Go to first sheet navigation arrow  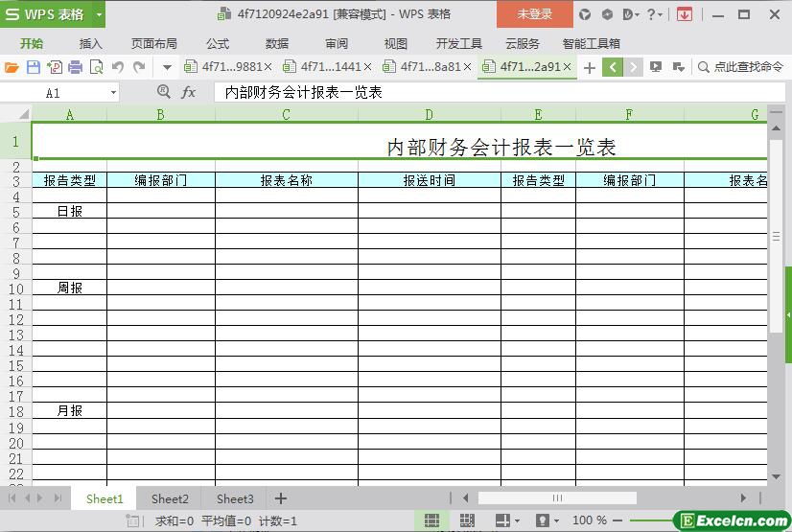pyautogui.click(x=12, y=498)
